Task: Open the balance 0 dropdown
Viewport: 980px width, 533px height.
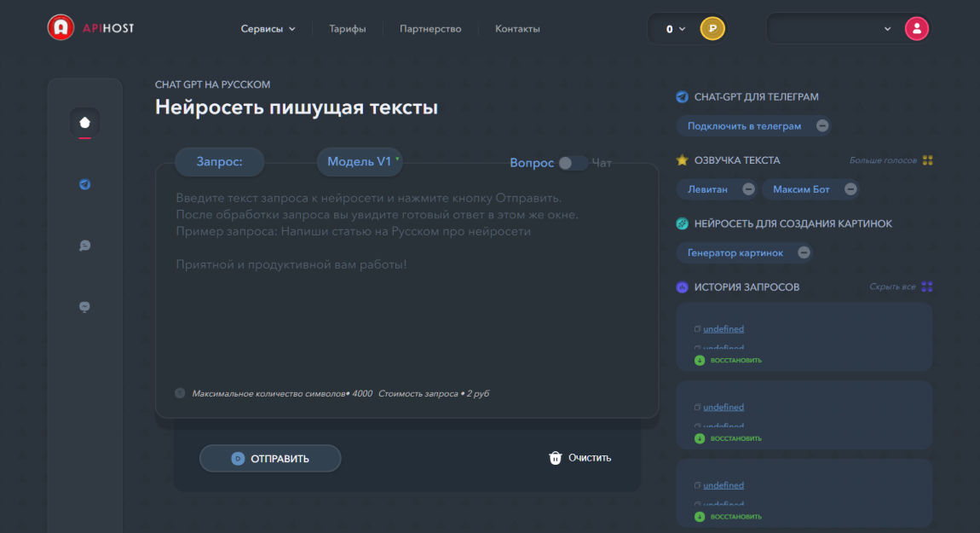Action: click(x=675, y=29)
